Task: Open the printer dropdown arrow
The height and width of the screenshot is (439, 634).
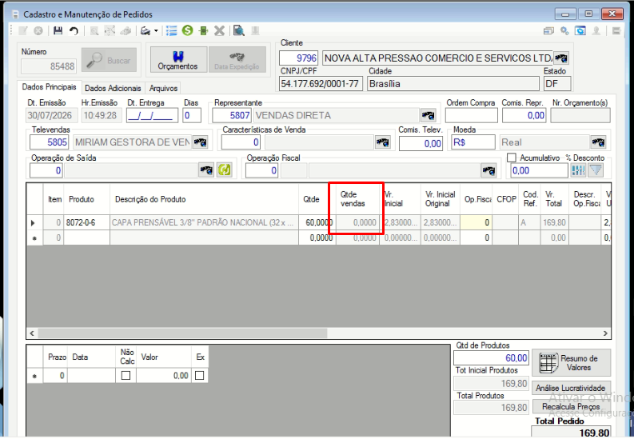Action: (156, 31)
